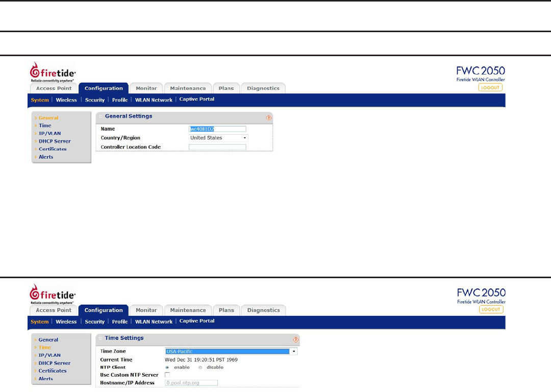Image resolution: width=551 pixels, height=392 pixels.
Task: Click the FWC 2050 title in the General Settings screenshot
Action: 481,70
